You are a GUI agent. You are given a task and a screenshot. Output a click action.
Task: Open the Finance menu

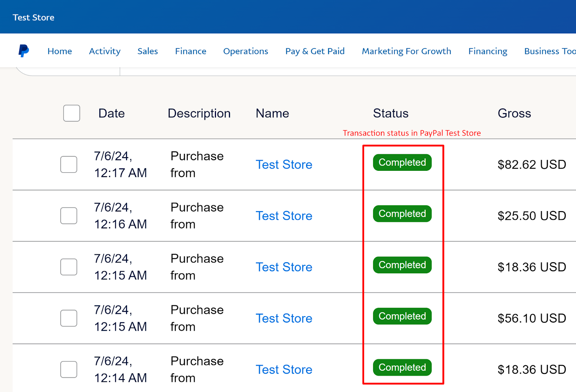(x=191, y=51)
